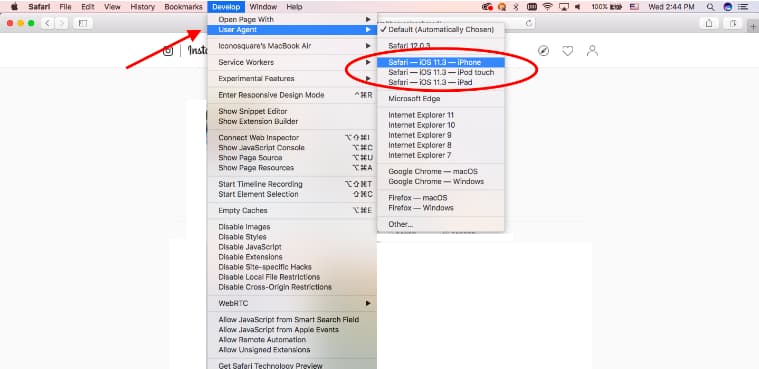Click the volume control icon
This screenshot has width=759, height=369.
(x=578, y=7)
